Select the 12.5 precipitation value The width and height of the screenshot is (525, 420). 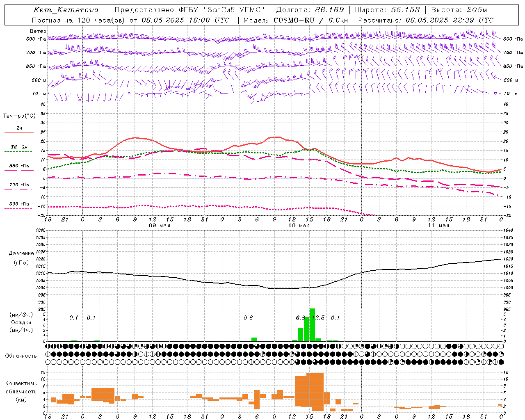[x=318, y=318]
